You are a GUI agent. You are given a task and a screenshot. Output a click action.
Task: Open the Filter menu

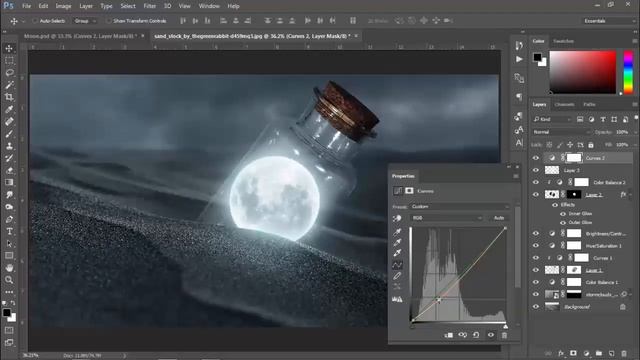[149, 6]
